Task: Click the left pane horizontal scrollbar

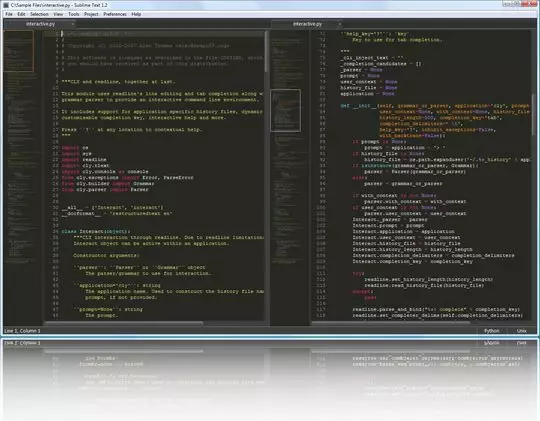Action: (124, 323)
